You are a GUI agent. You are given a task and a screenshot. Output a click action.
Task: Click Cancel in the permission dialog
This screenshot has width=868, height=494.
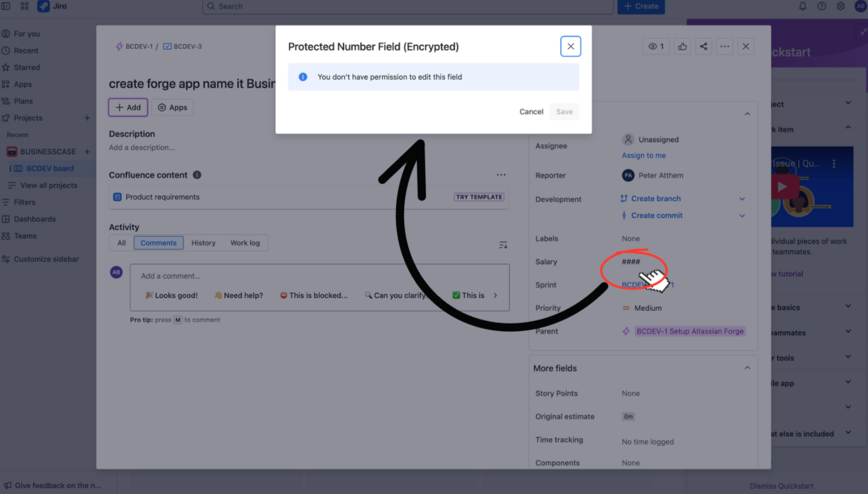(x=531, y=112)
